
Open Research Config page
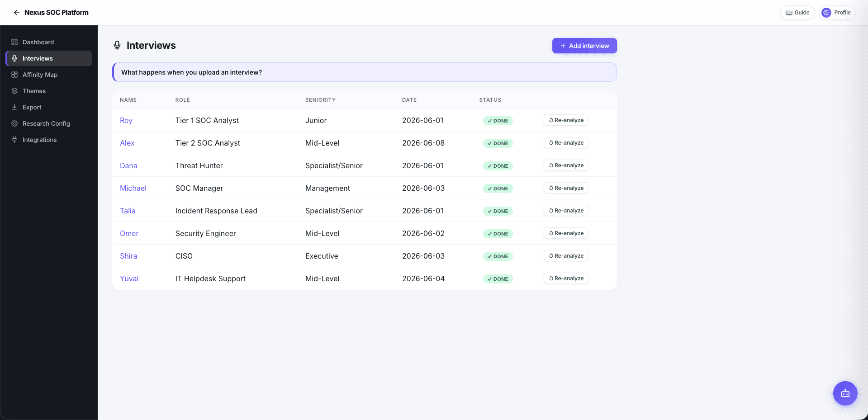[x=49, y=123]
